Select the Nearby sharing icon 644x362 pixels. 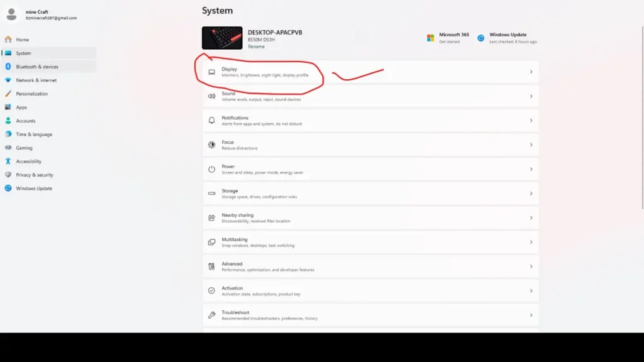click(212, 217)
